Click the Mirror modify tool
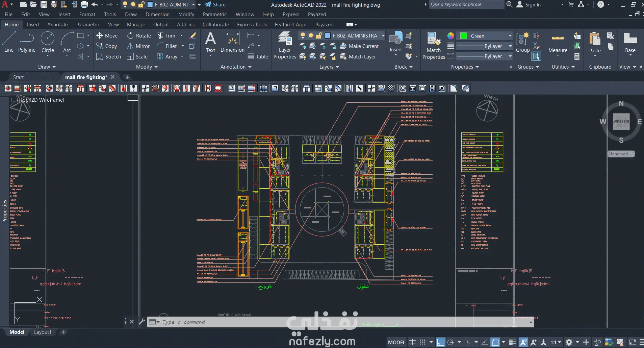This screenshot has width=644, height=348. [x=138, y=46]
